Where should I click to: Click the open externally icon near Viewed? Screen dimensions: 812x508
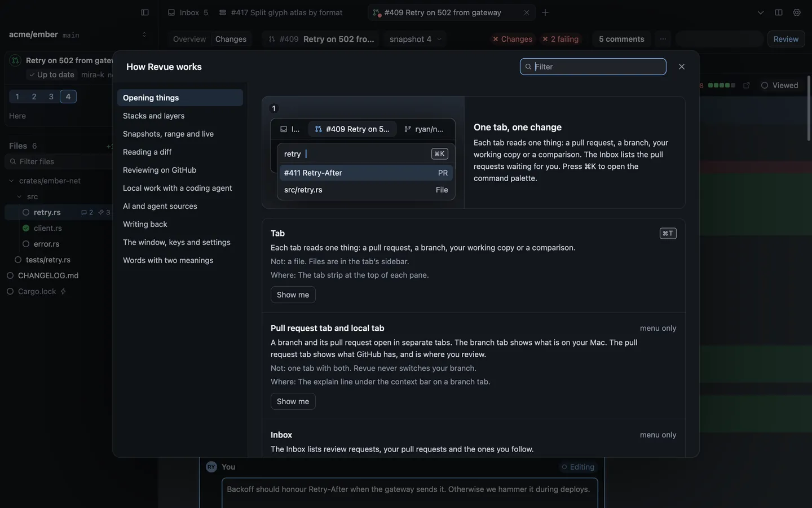(747, 85)
